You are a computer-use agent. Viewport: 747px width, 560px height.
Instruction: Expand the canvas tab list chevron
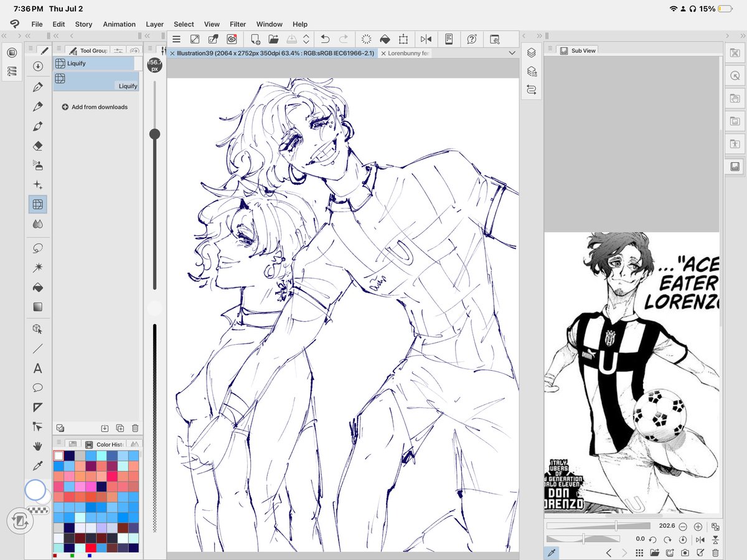click(x=512, y=54)
